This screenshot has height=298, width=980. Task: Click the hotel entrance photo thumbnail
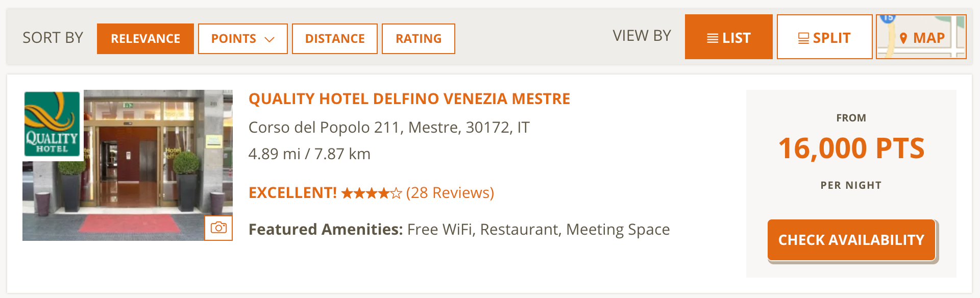[128, 165]
